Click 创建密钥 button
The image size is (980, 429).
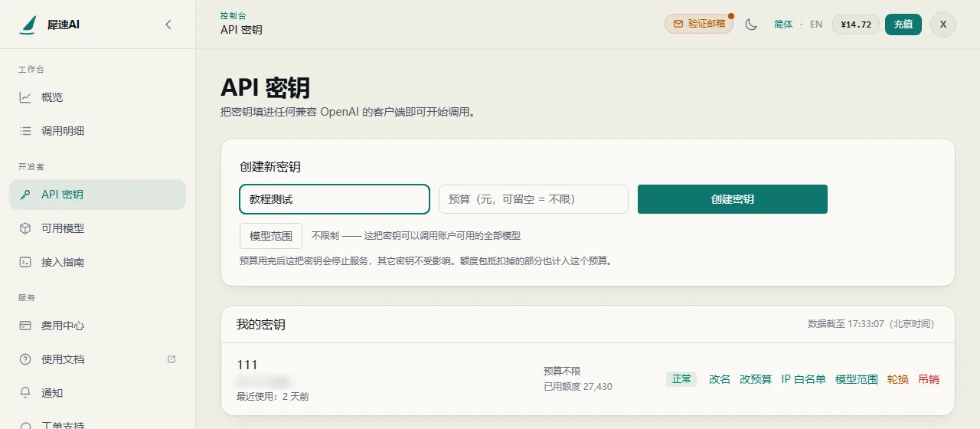(733, 199)
